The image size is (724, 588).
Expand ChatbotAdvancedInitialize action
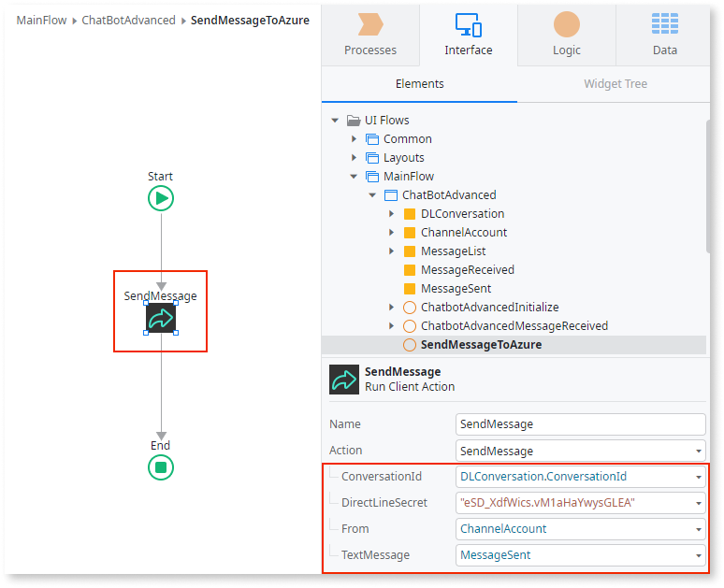click(391, 308)
